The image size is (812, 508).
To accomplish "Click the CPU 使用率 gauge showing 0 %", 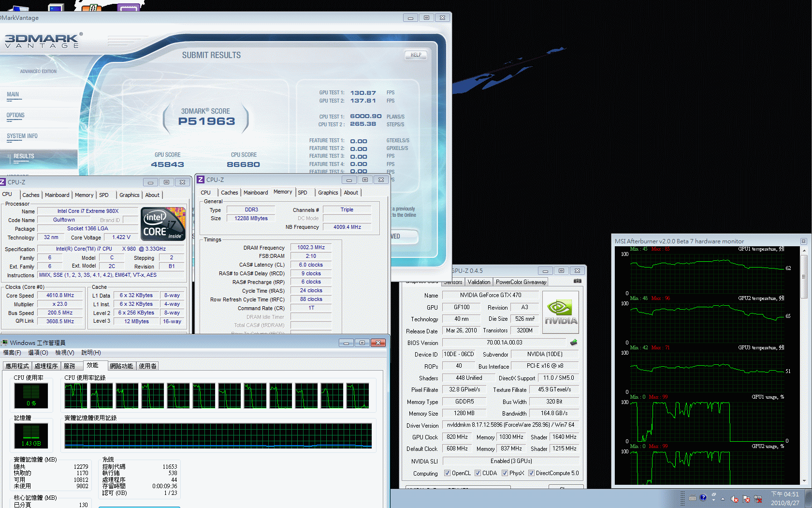I will tap(31, 396).
